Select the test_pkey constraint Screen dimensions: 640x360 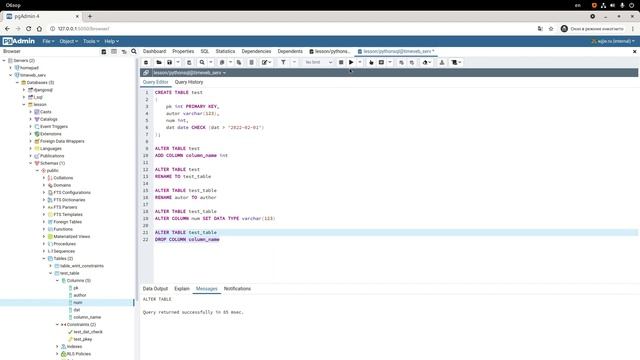click(83, 339)
